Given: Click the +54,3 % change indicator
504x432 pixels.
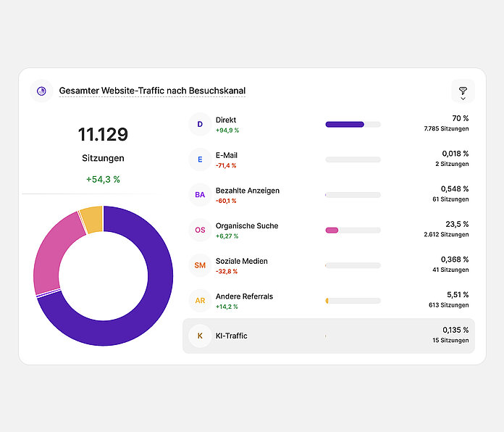Looking at the screenshot, I should pyautogui.click(x=103, y=179).
